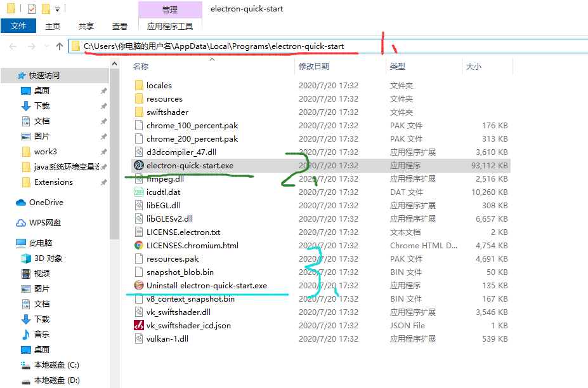Select WPS网盘 in navigation pane
This screenshot has height=388, width=588.
[45, 223]
